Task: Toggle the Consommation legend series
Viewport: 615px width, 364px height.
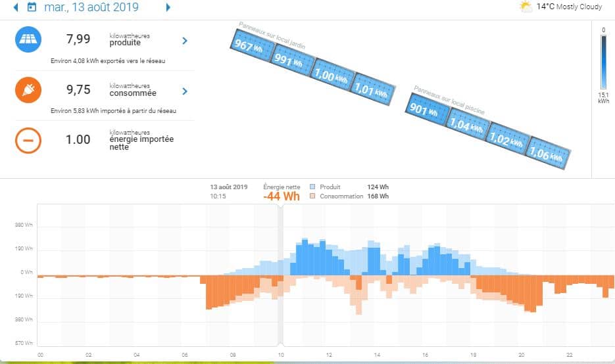Action: (x=314, y=196)
